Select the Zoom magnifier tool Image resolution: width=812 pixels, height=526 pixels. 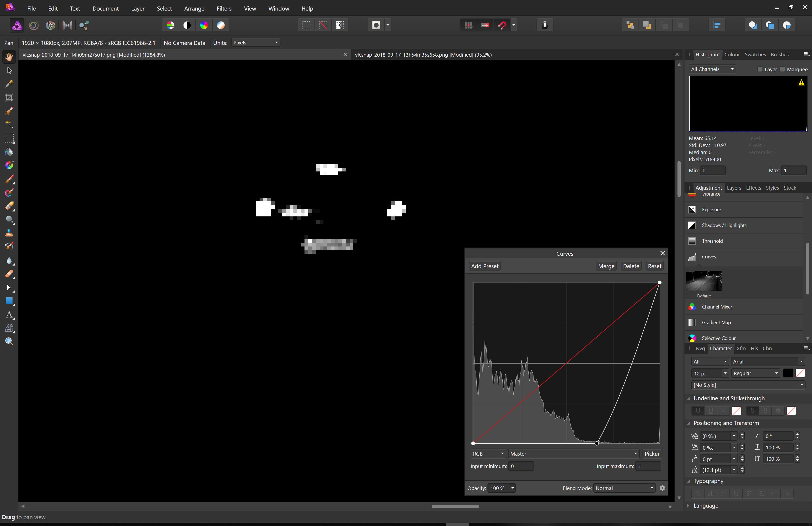pyautogui.click(x=9, y=341)
